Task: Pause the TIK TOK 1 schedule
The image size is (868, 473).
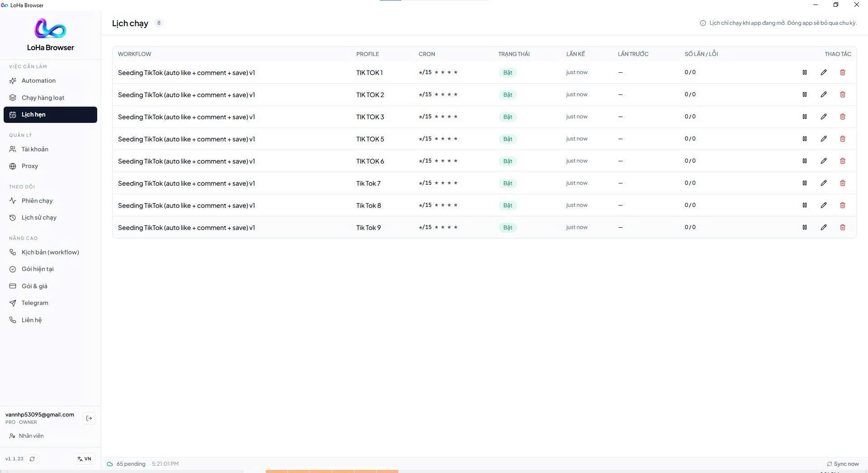Action: (805, 72)
